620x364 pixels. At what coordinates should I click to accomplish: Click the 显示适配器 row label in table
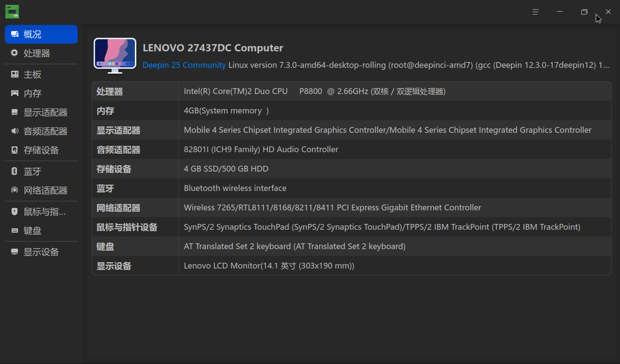click(118, 130)
